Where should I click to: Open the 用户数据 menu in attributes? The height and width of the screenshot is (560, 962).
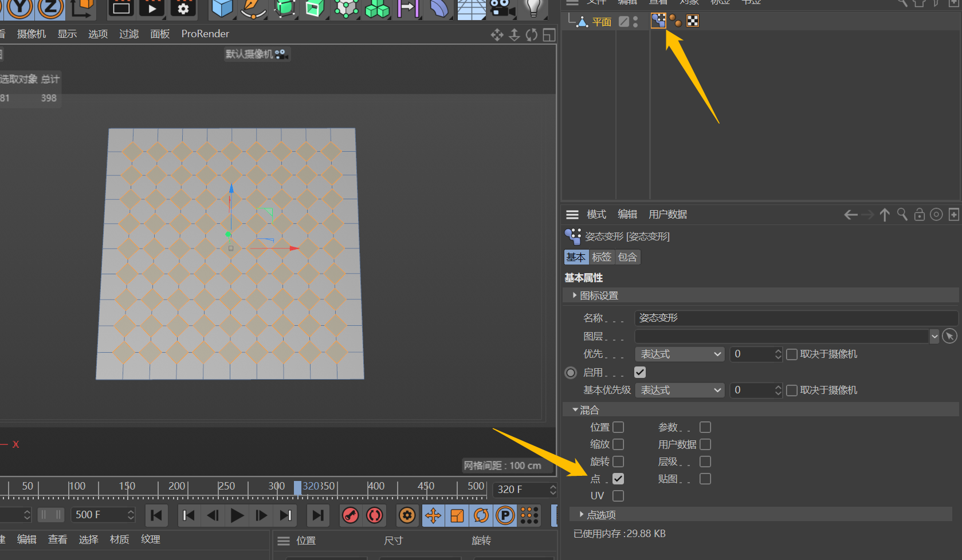[x=667, y=214]
